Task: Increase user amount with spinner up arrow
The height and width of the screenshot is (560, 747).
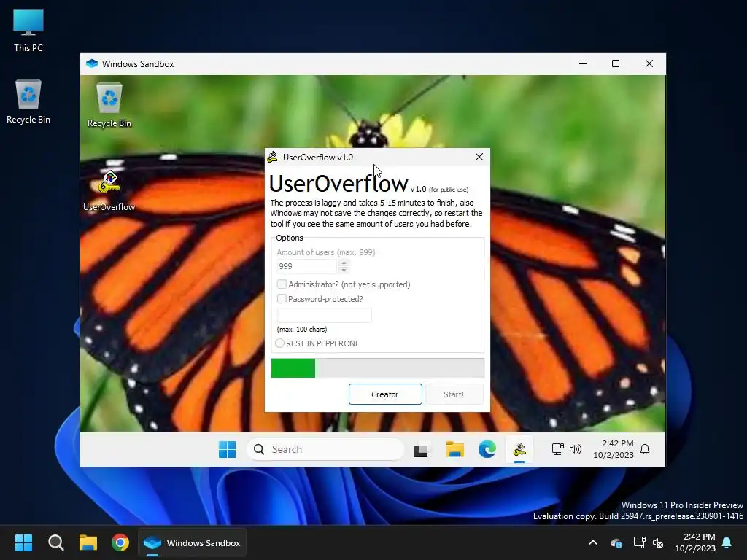Action: pos(344,262)
